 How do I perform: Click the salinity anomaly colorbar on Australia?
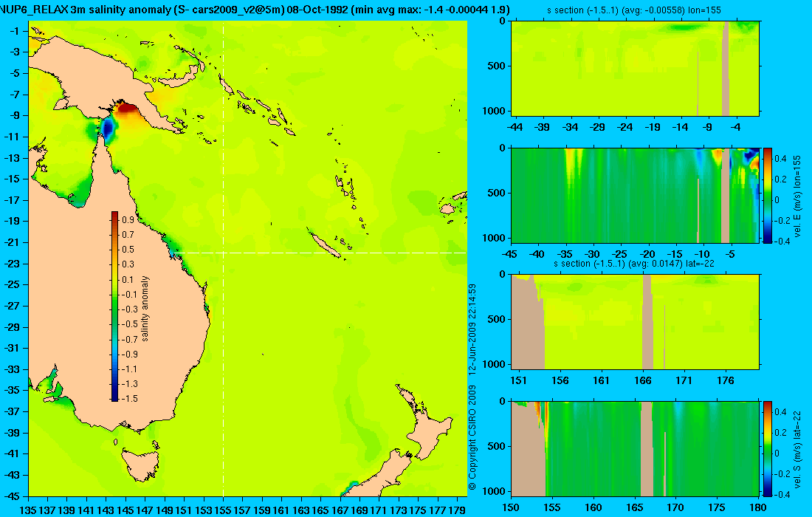coord(114,307)
